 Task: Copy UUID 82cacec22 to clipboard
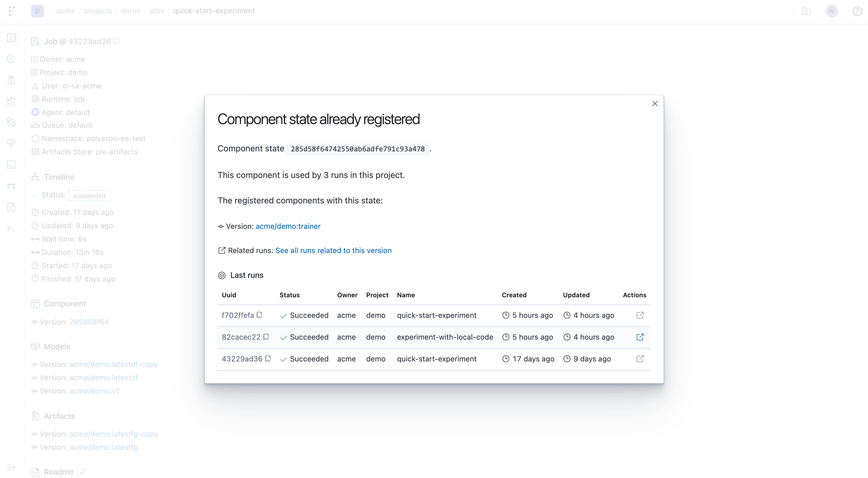click(x=266, y=337)
